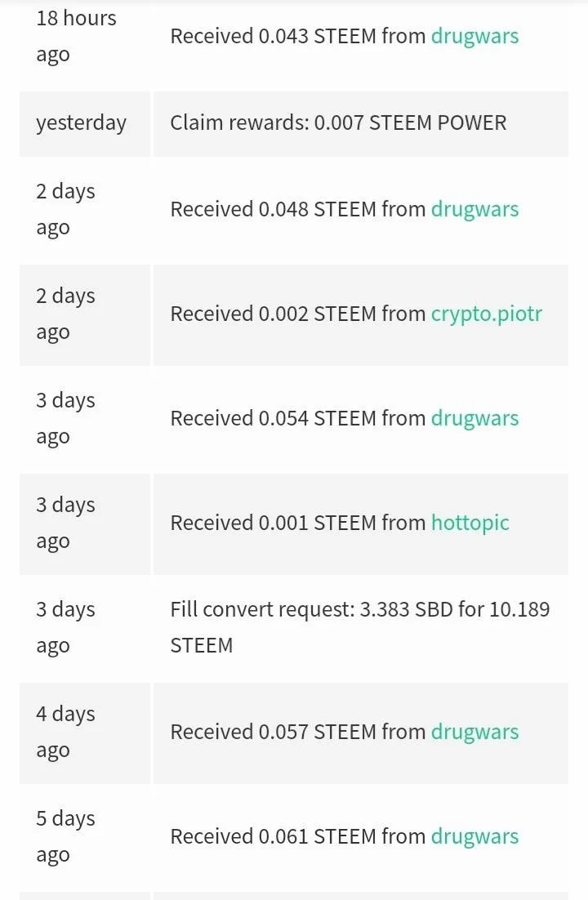Visit the crypto.piotr account link
This screenshot has height=900, width=588.
click(487, 314)
